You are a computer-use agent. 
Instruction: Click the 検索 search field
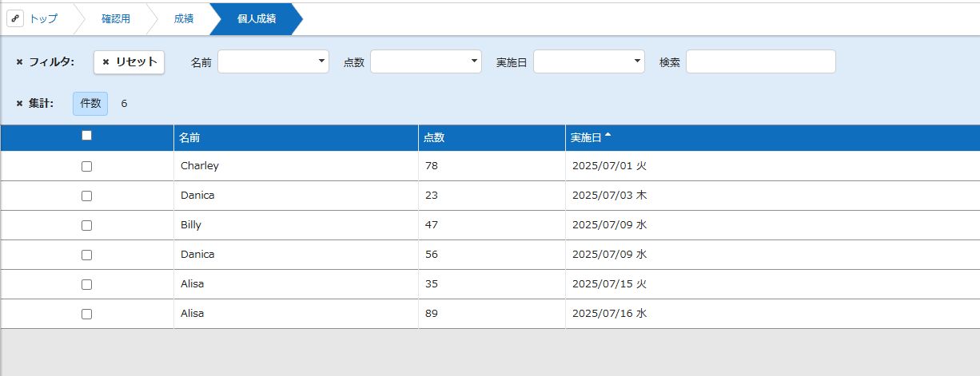[761, 61]
